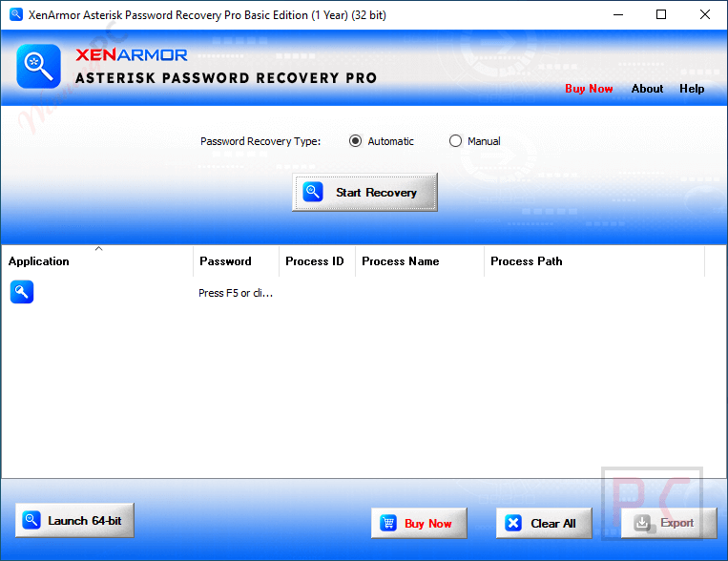Select the 'Press F5 or cli...' row text
The width and height of the screenshot is (728, 561).
click(236, 293)
